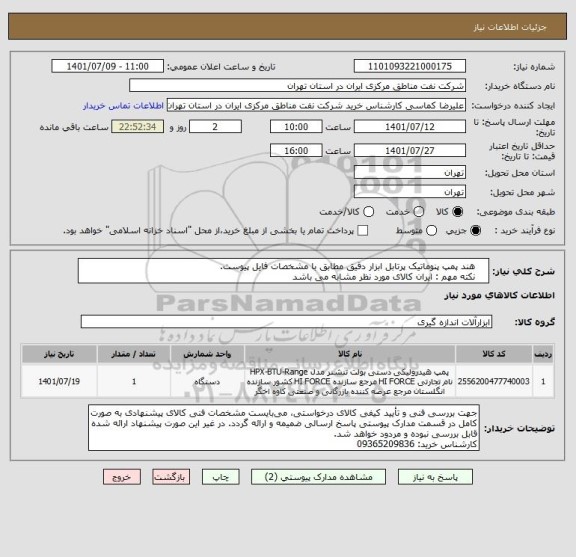Select the متوسط purchase type radio
The width and height of the screenshot is (576, 557).
coord(431,230)
